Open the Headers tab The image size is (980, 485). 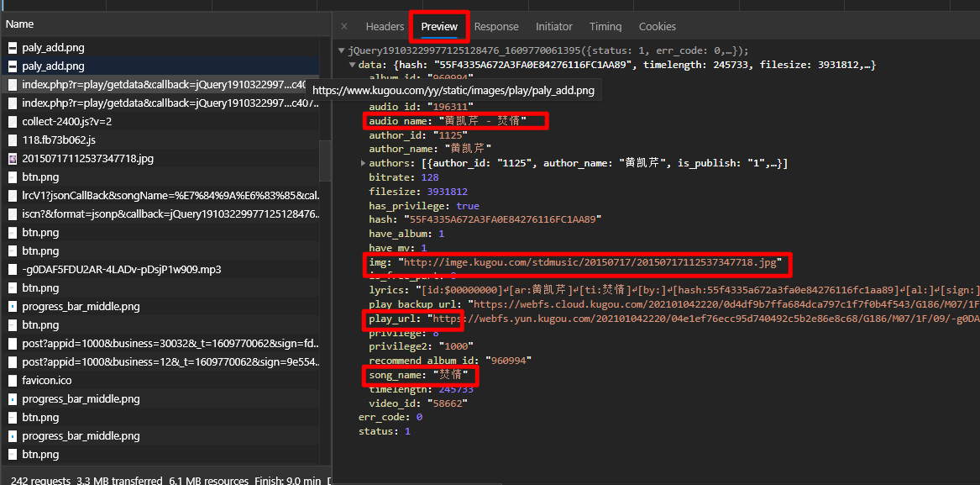(x=385, y=26)
